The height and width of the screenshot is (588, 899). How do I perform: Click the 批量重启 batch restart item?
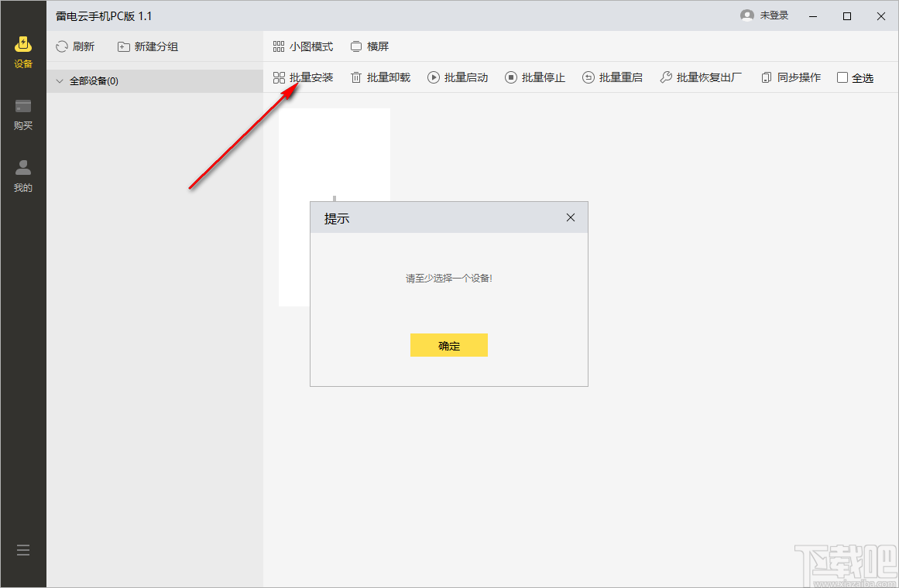(612, 77)
